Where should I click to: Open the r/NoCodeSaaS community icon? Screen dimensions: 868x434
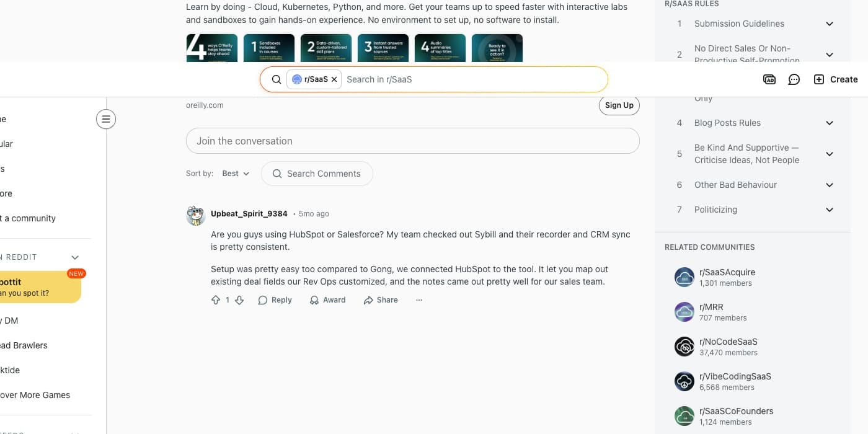click(684, 347)
